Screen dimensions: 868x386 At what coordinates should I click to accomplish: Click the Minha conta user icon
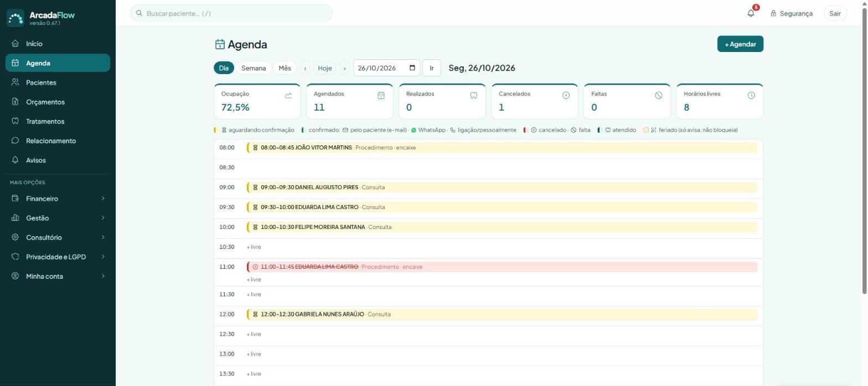point(15,275)
